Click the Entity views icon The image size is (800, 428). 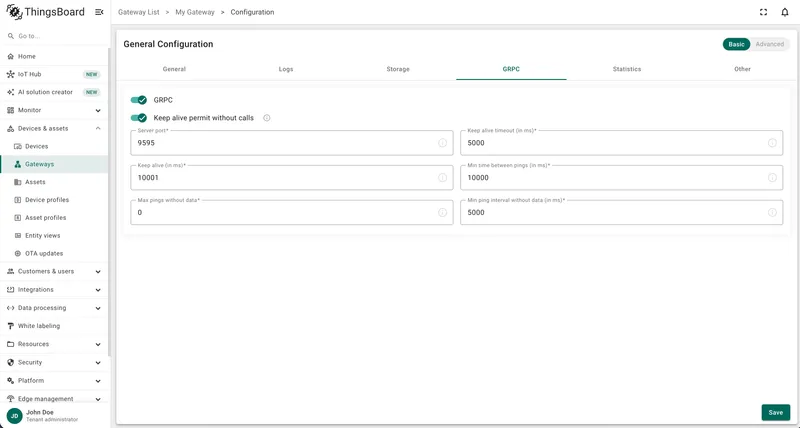[18, 236]
